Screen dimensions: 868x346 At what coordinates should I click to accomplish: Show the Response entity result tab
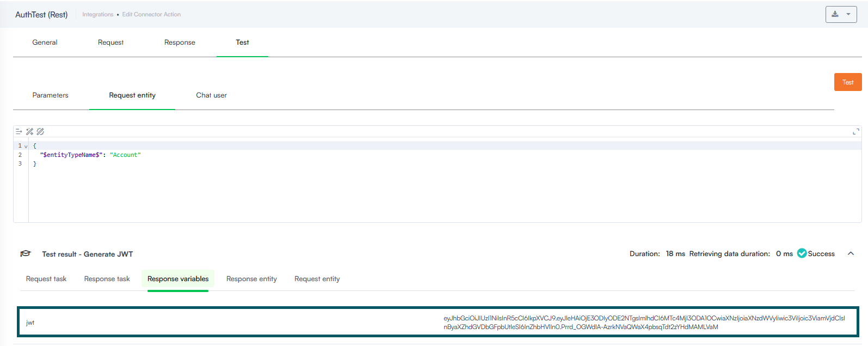(251, 278)
